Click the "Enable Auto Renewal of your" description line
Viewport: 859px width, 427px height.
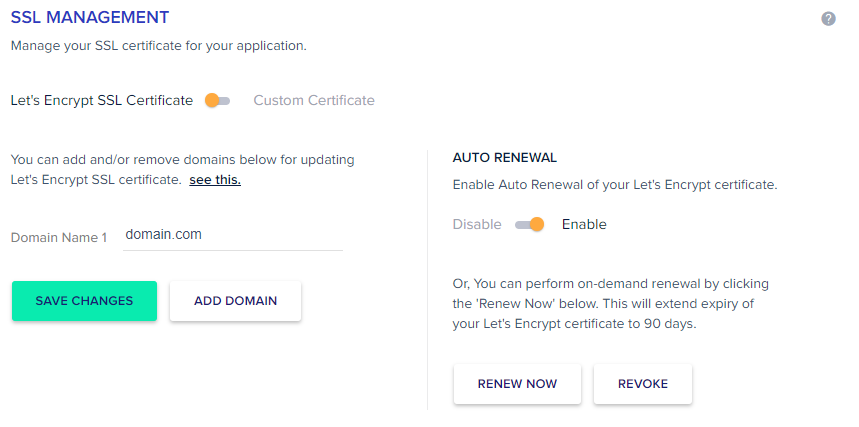[615, 185]
